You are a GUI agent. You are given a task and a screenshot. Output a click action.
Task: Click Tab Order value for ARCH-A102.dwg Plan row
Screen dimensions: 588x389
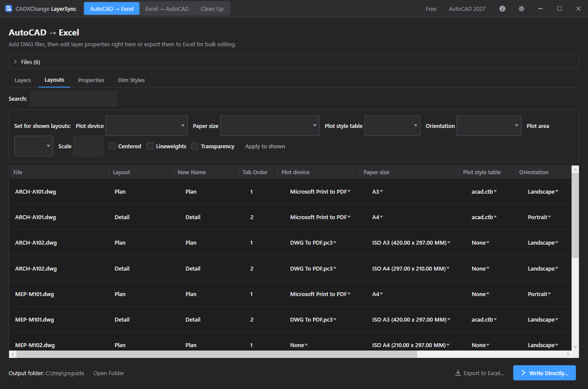click(251, 242)
